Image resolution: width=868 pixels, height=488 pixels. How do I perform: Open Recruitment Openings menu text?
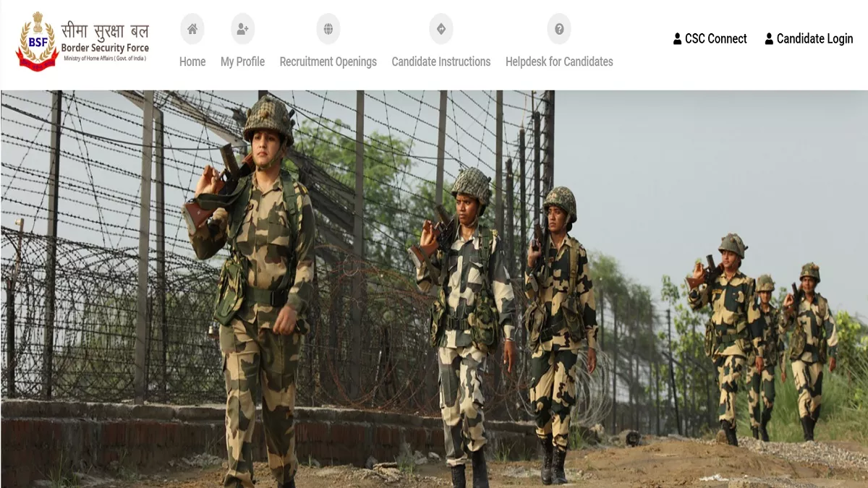[x=328, y=62]
